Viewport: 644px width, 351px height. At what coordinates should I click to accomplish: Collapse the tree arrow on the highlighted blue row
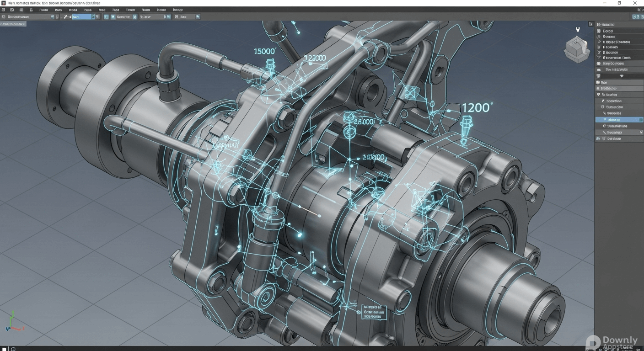605,120
